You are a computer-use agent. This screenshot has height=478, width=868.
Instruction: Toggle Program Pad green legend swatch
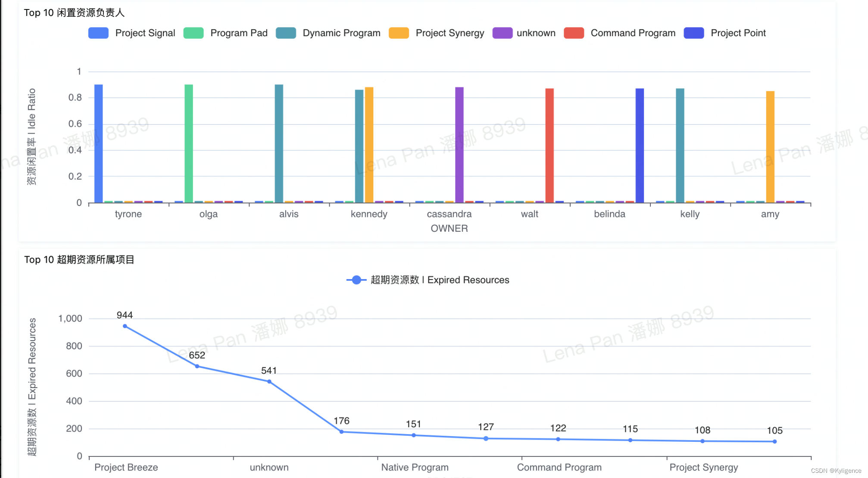click(x=193, y=33)
